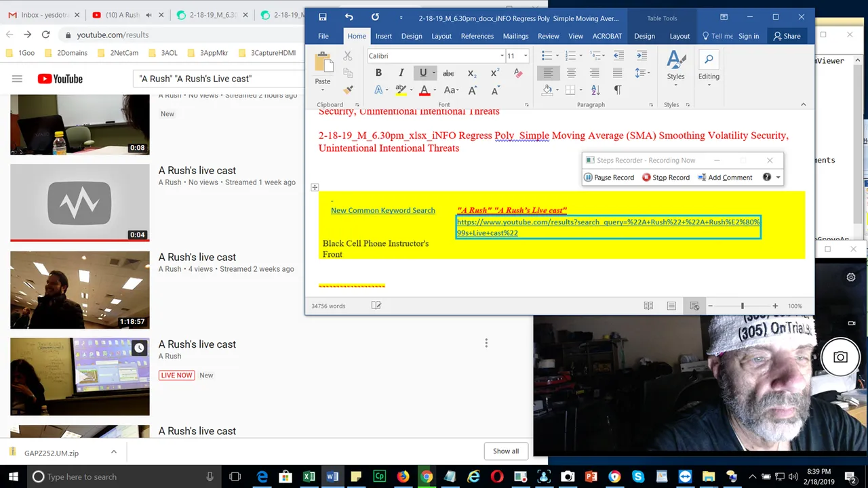Apply Bold formatting
This screenshot has width=868, height=488.
[x=378, y=73]
